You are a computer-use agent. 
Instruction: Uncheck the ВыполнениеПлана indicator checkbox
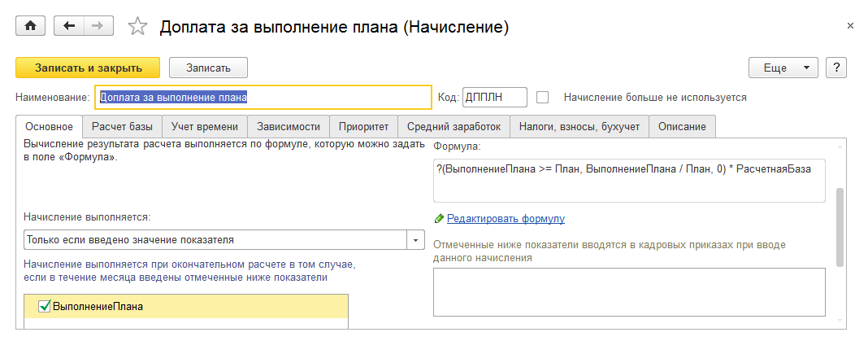[45, 307]
